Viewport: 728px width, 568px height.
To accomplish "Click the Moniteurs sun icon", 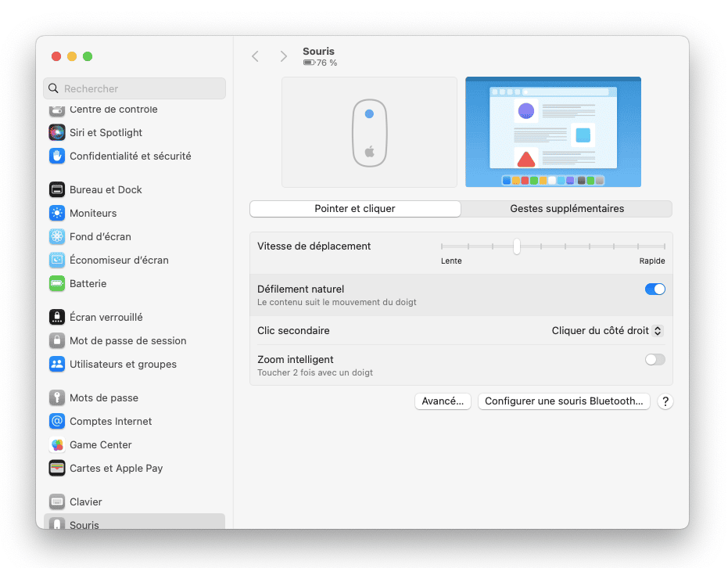I will click(x=57, y=213).
